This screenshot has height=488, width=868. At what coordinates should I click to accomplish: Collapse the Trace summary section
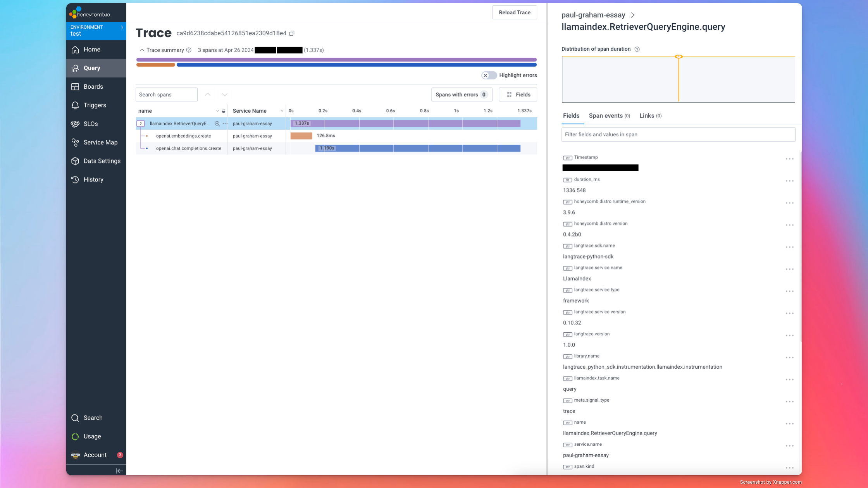coord(142,50)
